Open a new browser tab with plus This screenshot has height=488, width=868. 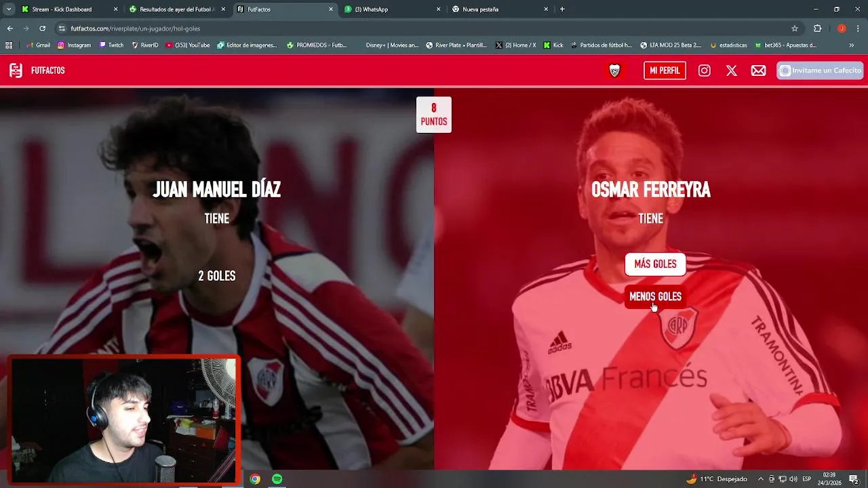click(x=562, y=9)
